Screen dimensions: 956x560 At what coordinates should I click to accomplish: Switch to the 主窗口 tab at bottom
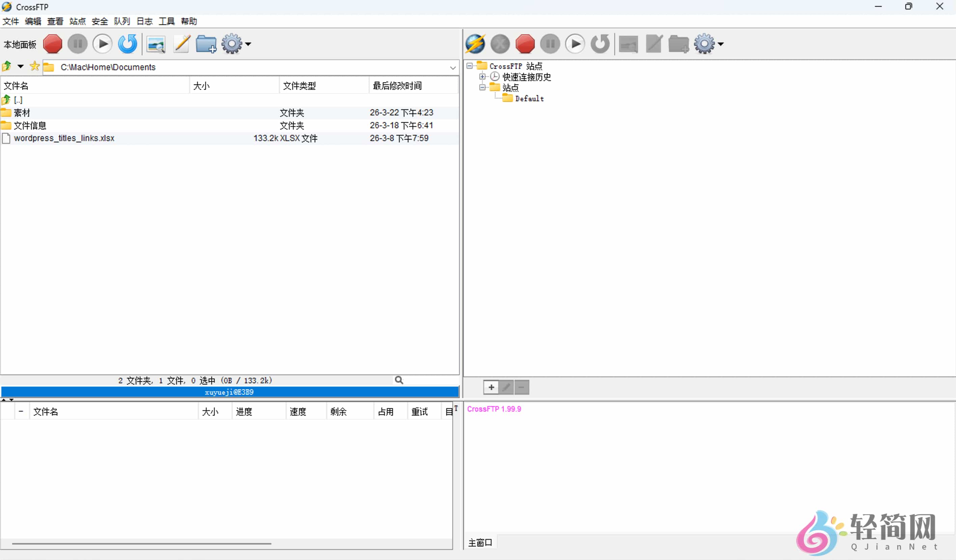(x=480, y=542)
